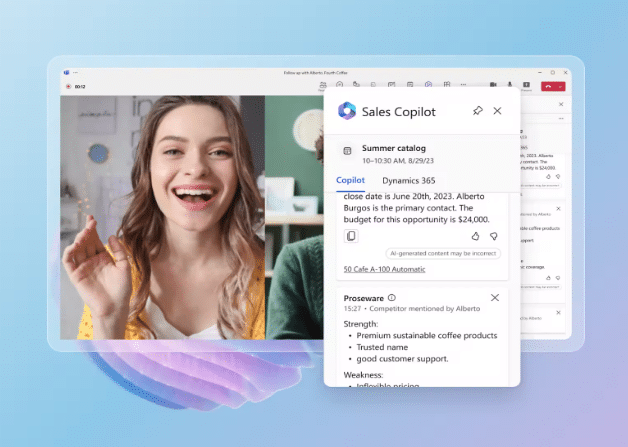Open More actions ellipsis in meeting toolbar

click(463, 85)
